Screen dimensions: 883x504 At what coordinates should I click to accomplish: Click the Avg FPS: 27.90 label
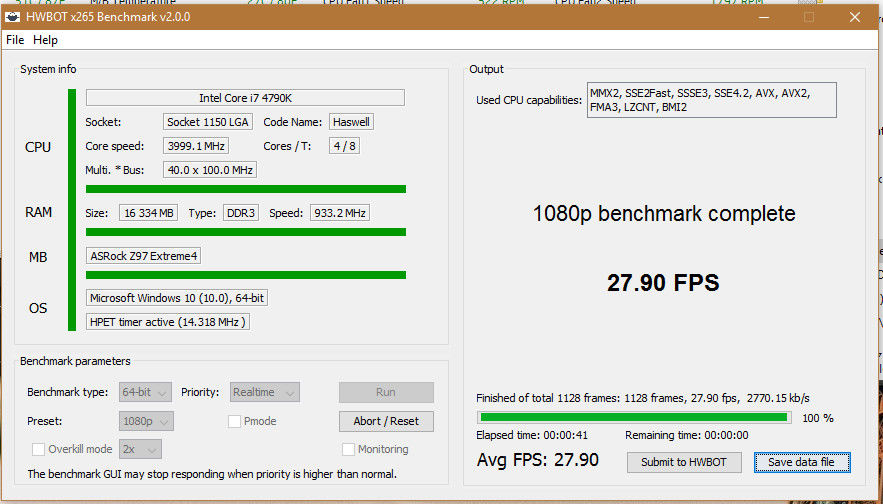pyautogui.click(x=538, y=460)
